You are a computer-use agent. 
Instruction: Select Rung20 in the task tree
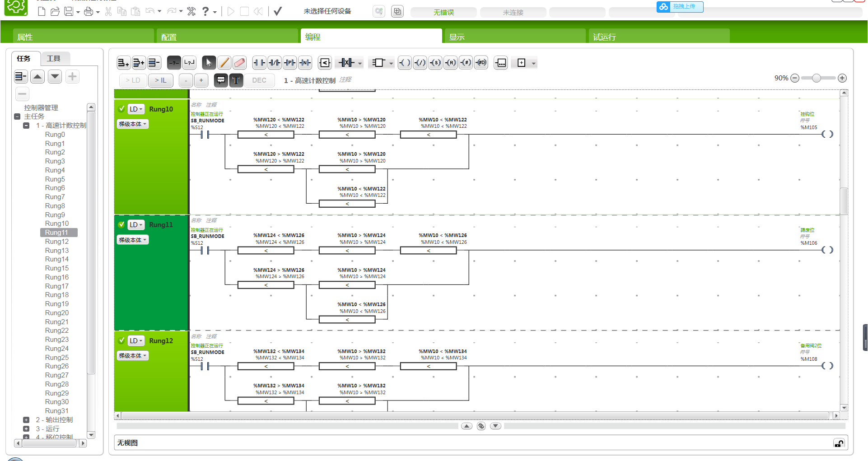click(57, 313)
